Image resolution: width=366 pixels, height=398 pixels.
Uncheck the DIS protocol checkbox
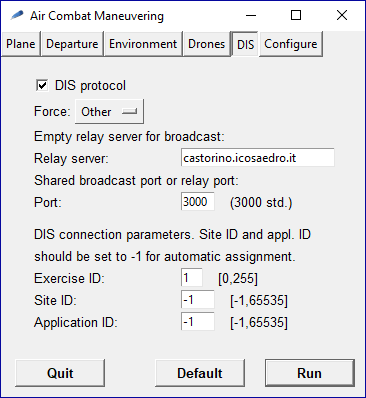(x=42, y=85)
